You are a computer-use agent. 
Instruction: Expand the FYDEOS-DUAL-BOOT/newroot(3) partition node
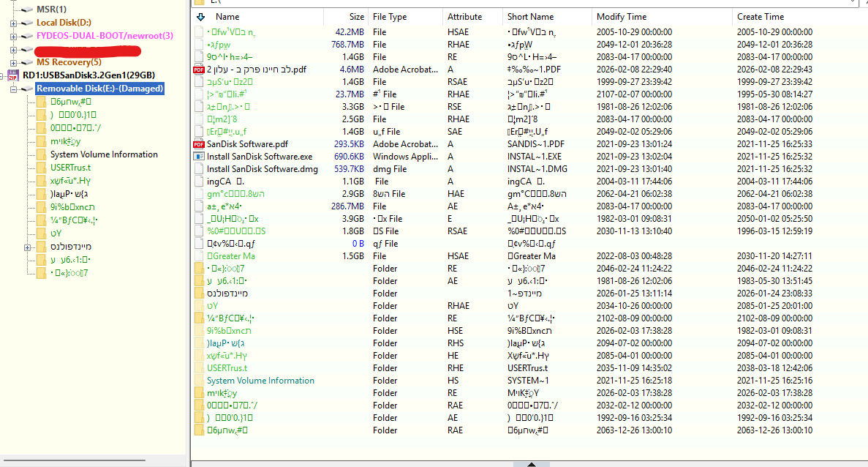[13, 36]
